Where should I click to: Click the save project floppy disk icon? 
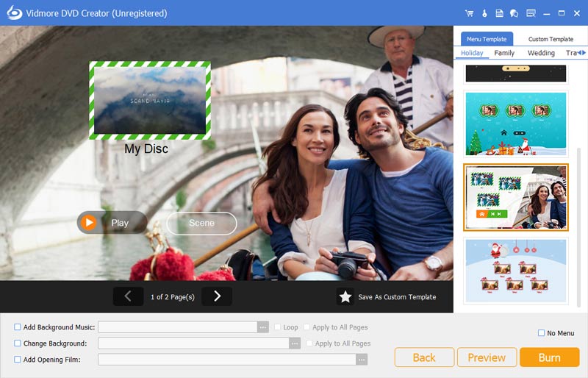(499, 13)
